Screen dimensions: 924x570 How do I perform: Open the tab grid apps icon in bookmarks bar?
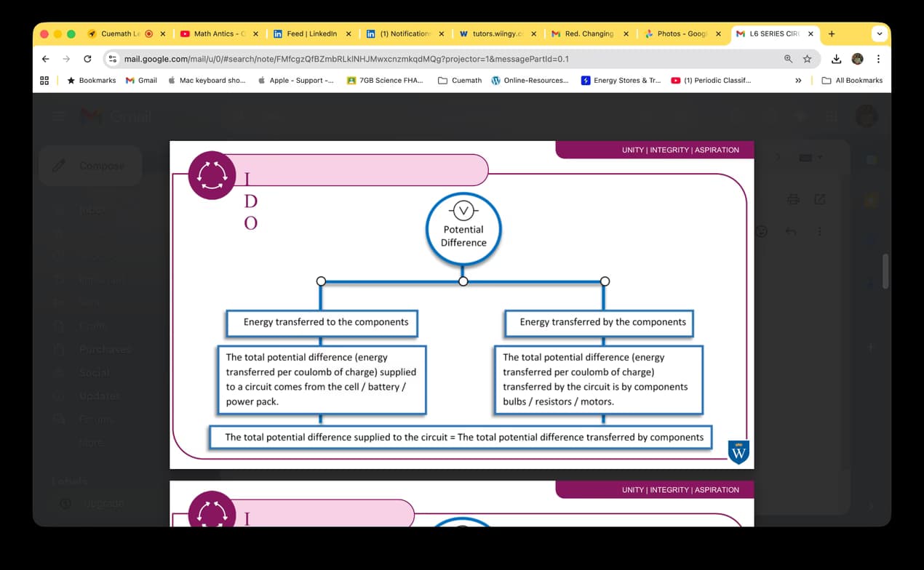pyautogui.click(x=44, y=81)
